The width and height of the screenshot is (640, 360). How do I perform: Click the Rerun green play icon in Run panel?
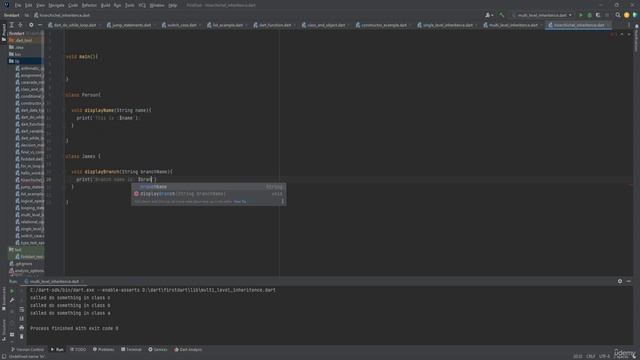pyautogui.click(x=12, y=291)
